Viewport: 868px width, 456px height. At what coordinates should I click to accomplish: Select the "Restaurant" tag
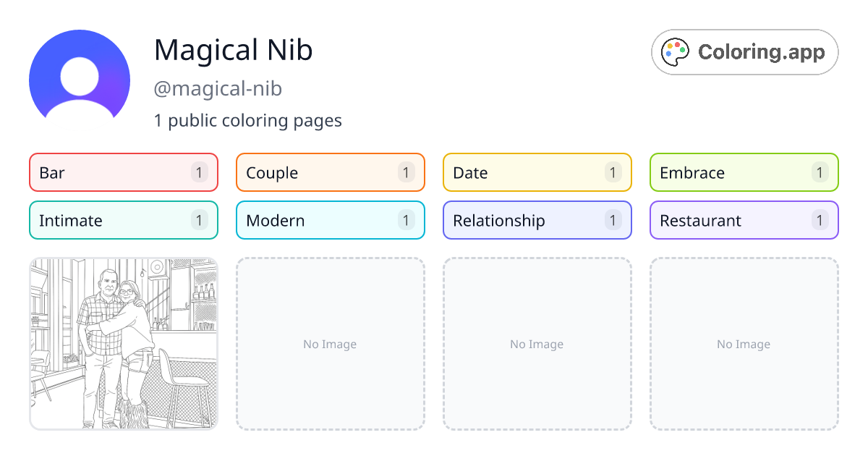click(x=744, y=220)
